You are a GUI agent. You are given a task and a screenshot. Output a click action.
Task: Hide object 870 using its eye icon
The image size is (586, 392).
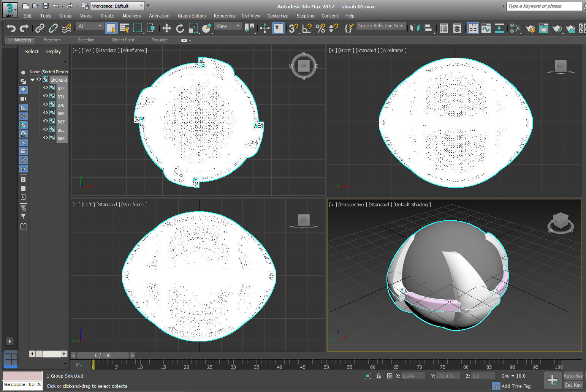(x=46, y=104)
